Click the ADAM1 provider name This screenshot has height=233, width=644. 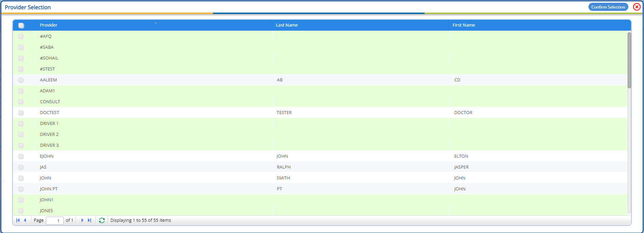47,91
